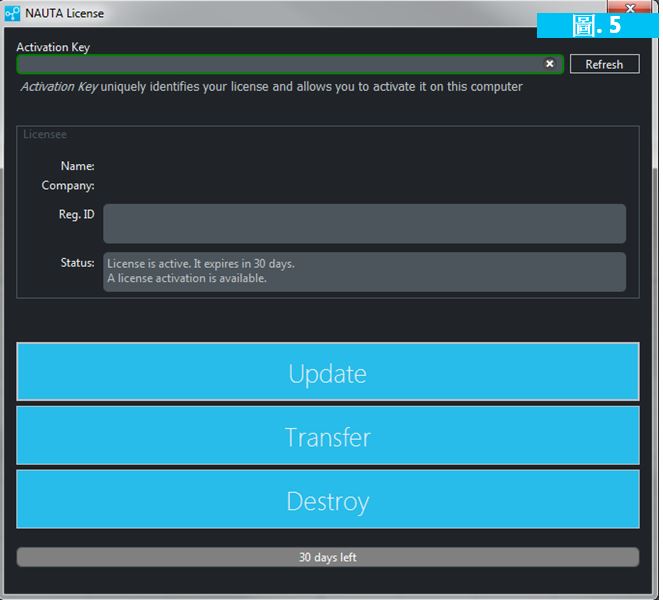Click the 'Reg. ID' label
Viewport: 663px width, 600px height.
76,214
